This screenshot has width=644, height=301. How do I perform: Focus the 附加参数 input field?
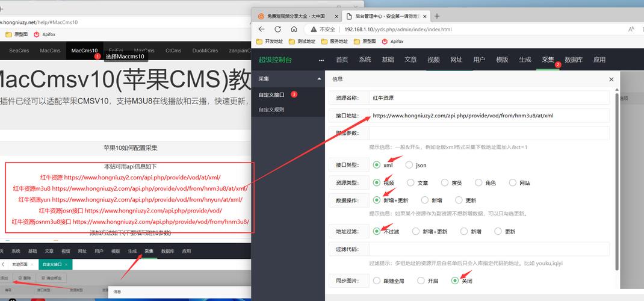[x=489, y=133]
